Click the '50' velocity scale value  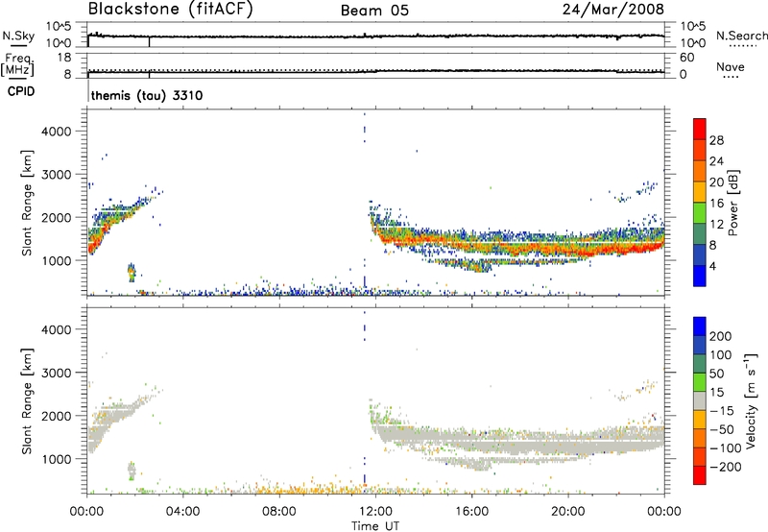coord(716,374)
